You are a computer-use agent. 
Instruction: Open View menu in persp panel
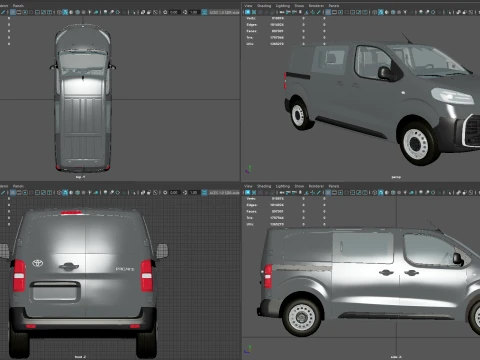pyautogui.click(x=248, y=6)
